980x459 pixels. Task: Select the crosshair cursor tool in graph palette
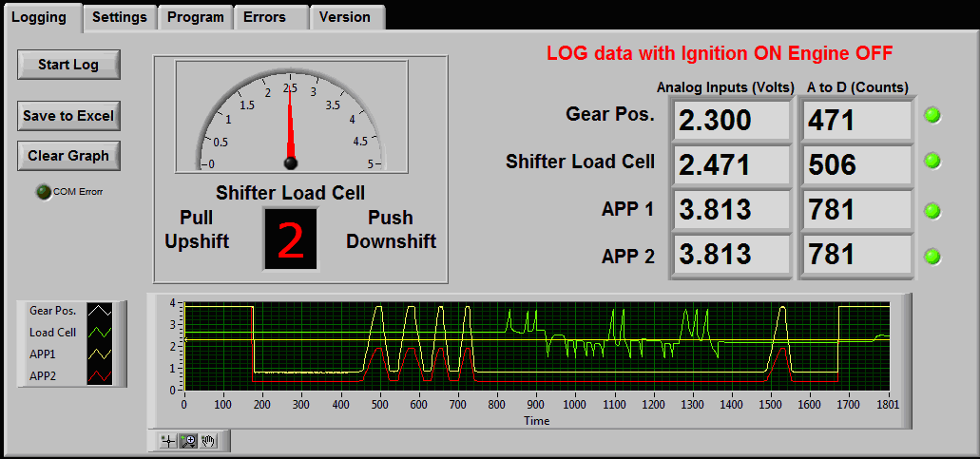(x=168, y=441)
